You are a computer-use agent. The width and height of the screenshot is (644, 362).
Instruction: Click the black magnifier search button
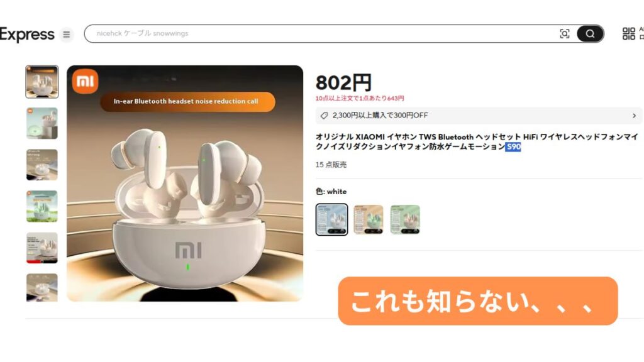590,34
